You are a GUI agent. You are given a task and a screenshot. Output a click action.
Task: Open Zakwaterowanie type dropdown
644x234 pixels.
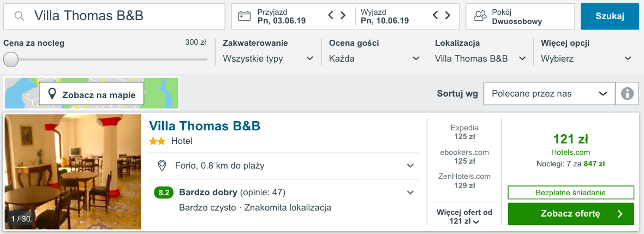[x=268, y=59]
